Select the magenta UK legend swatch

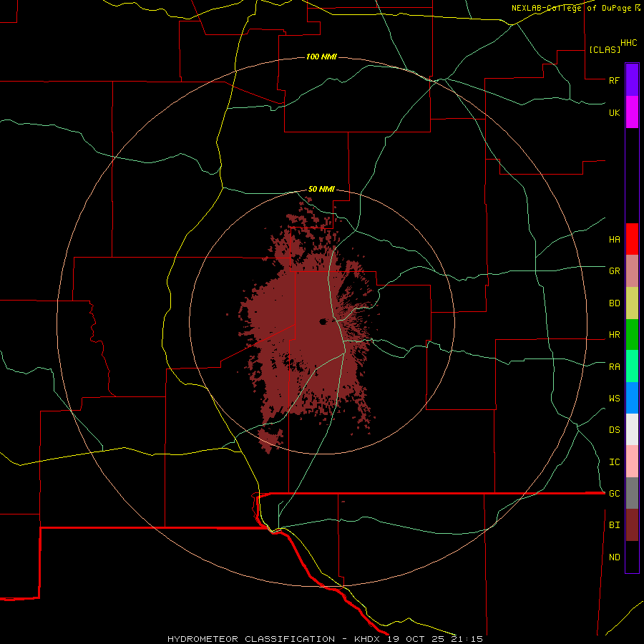(632, 112)
